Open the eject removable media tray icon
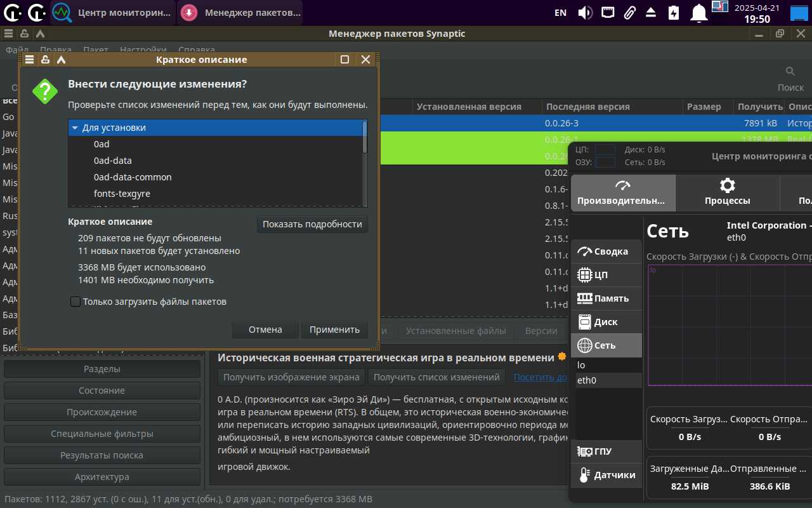The image size is (812, 508). pos(651,12)
